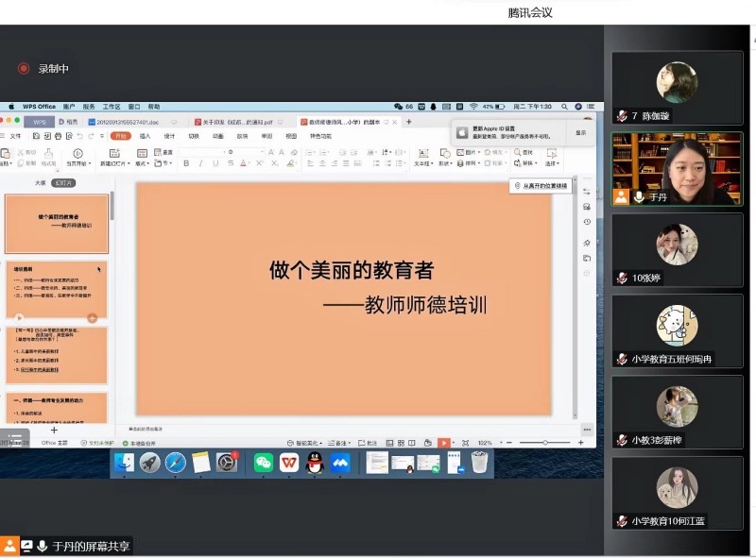Click the shapes (形状) icon
Image resolution: width=756 pixels, height=558 pixels.
tap(445, 153)
